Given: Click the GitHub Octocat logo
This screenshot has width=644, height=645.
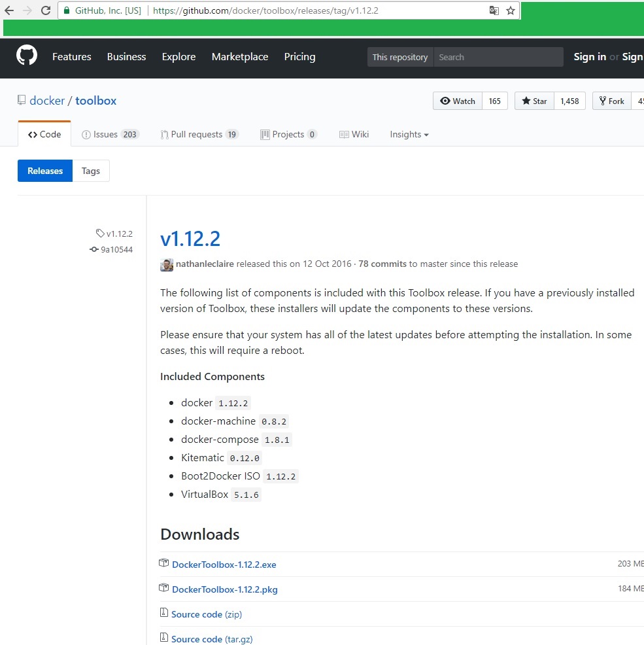Looking at the screenshot, I should [27, 55].
